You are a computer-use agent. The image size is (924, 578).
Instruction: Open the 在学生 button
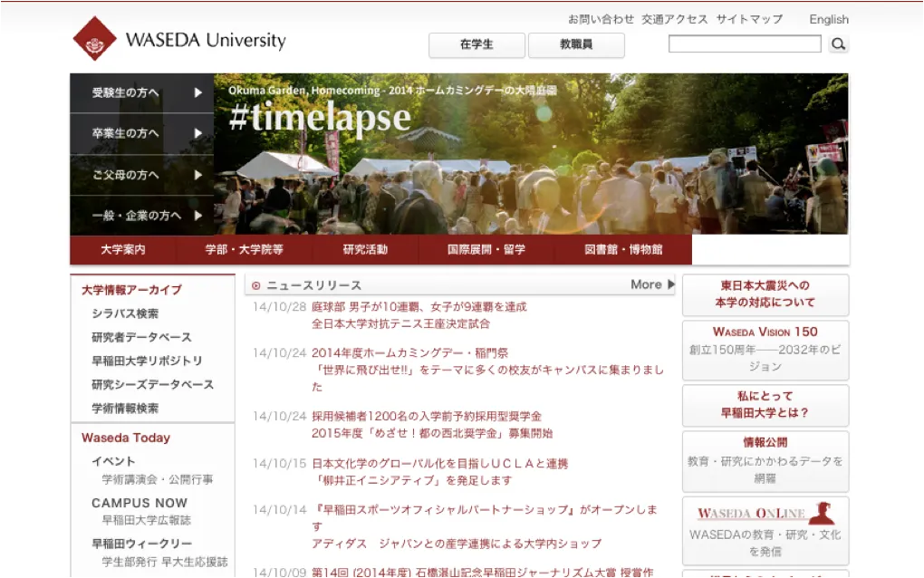(476, 44)
